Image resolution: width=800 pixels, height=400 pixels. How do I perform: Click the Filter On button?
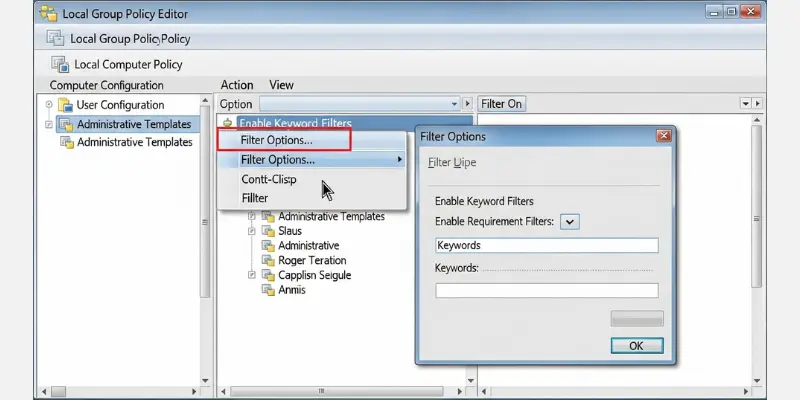tap(502, 104)
